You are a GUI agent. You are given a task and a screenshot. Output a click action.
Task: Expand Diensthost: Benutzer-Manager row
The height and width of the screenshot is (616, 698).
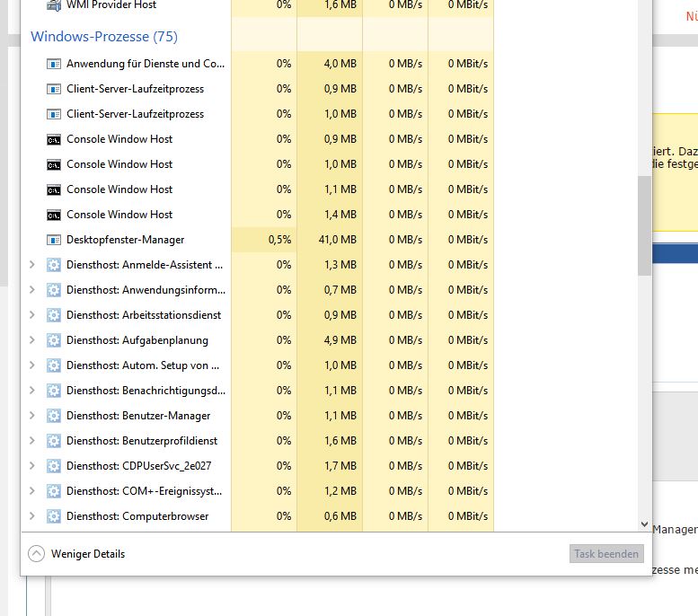point(31,416)
